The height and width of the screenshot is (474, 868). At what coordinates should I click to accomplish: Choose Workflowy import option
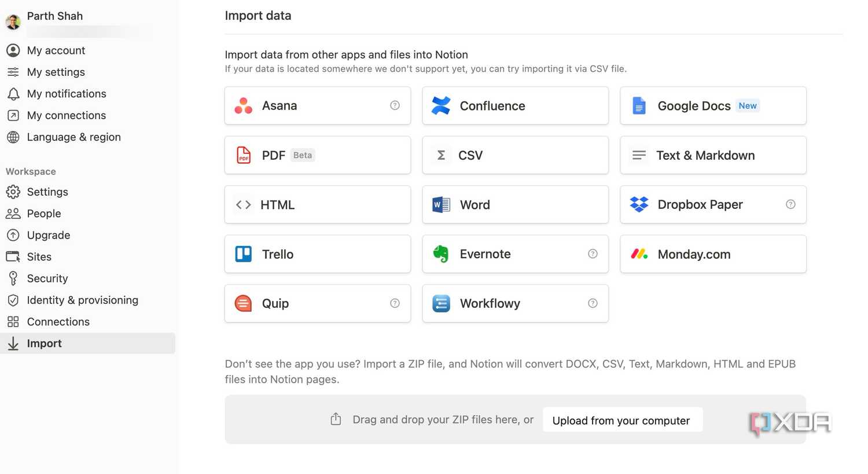coord(516,303)
